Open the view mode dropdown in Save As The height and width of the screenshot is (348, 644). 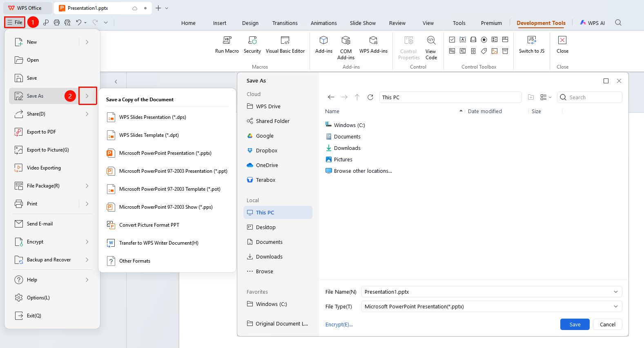(x=546, y=97)
